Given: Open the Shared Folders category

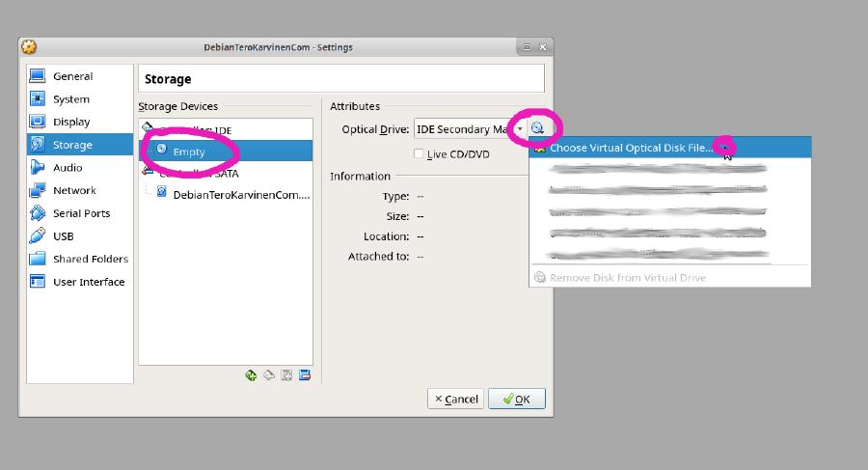Looking at the screenshot, I should pyautogui.click(x=91, y=259).
